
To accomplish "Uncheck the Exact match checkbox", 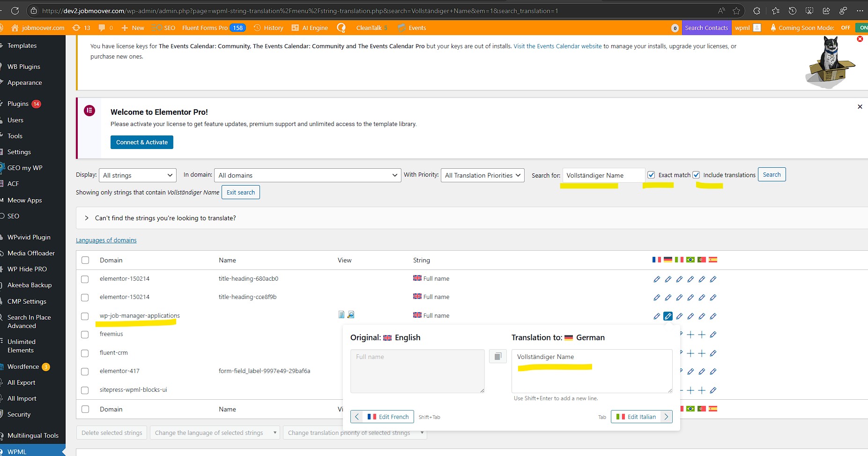I will pos(651,175).
